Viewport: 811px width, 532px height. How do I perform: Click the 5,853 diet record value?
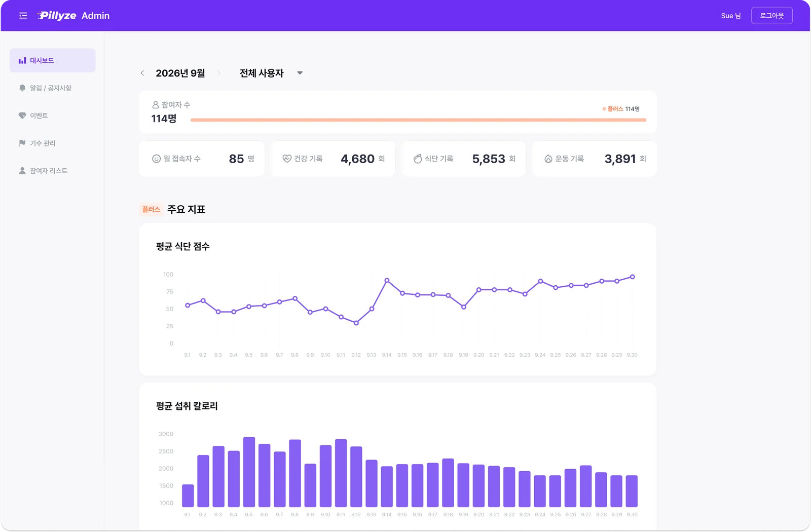[489, 159]
